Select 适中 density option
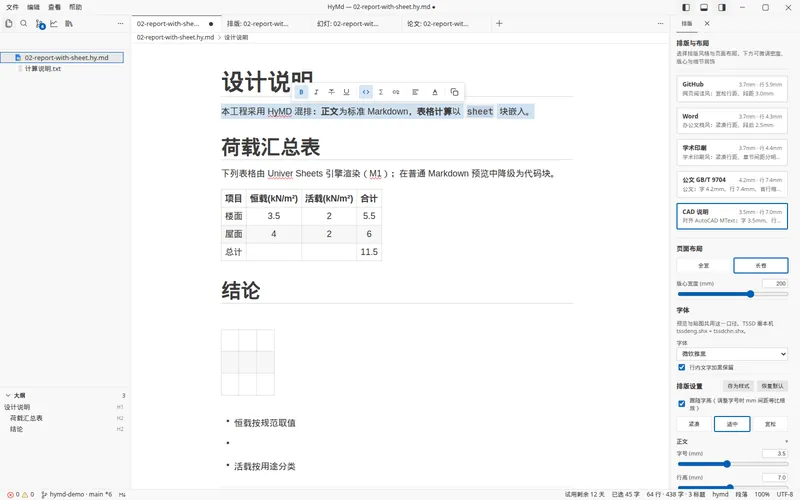Image resolution: width=800 pixels, height=500 pixels. coord(732,424)
